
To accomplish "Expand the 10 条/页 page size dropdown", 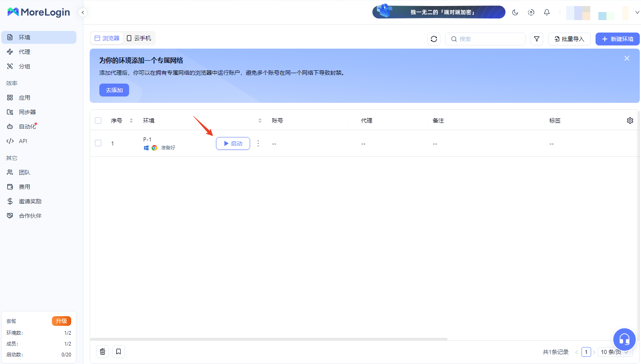I will tap(614, 352).
